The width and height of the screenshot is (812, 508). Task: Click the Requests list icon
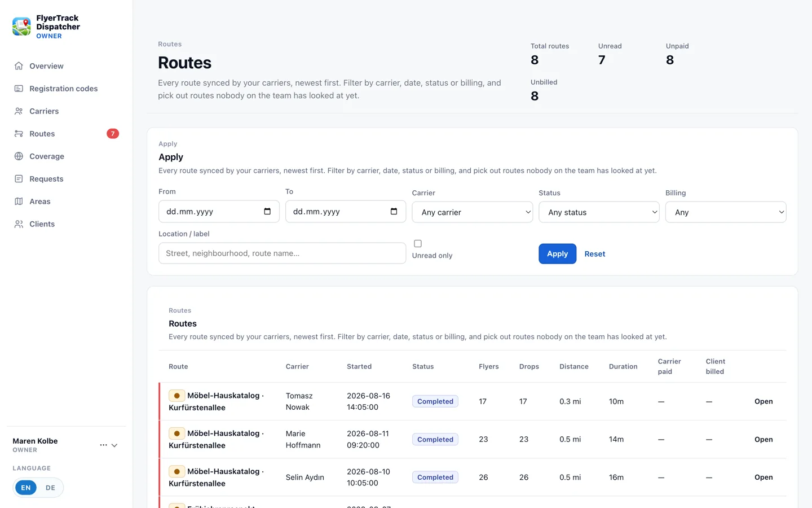[19, 179]
